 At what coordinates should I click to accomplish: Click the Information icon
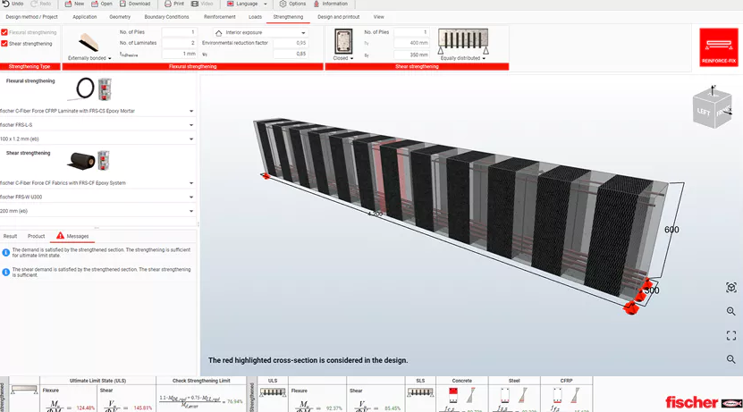pos(315,4)
